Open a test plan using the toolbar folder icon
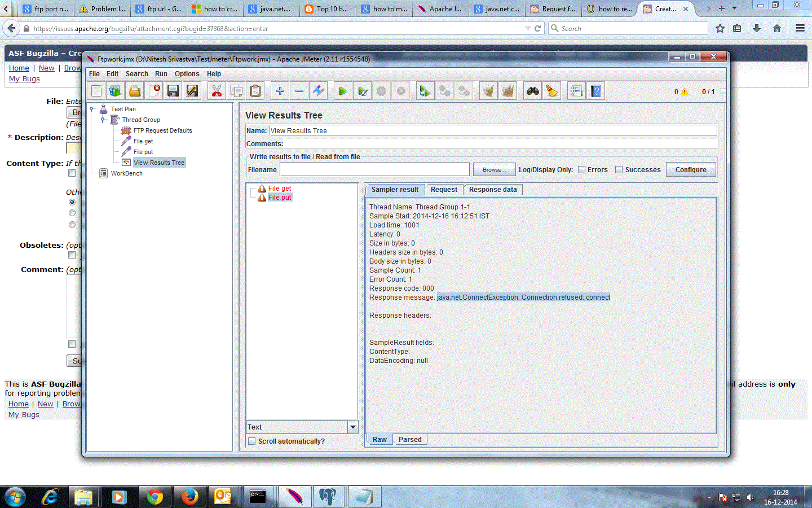 (135, 90)
